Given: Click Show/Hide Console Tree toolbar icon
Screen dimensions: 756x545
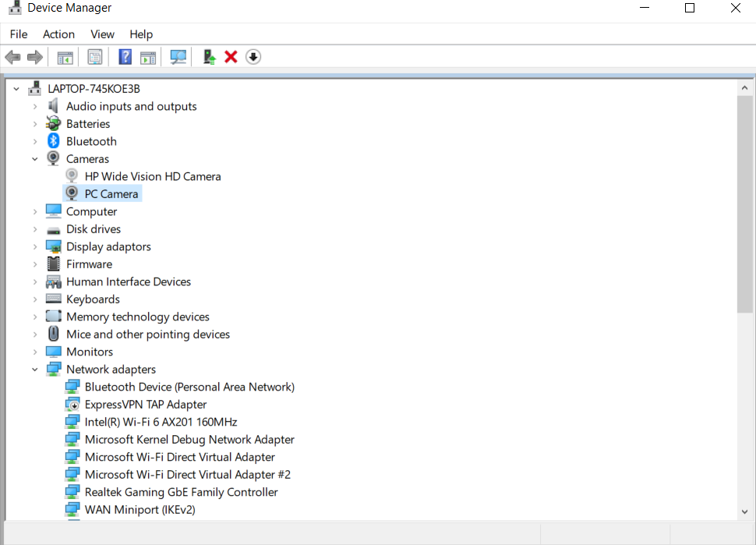Looking at the screenshot, I should (x=65, y=58).
